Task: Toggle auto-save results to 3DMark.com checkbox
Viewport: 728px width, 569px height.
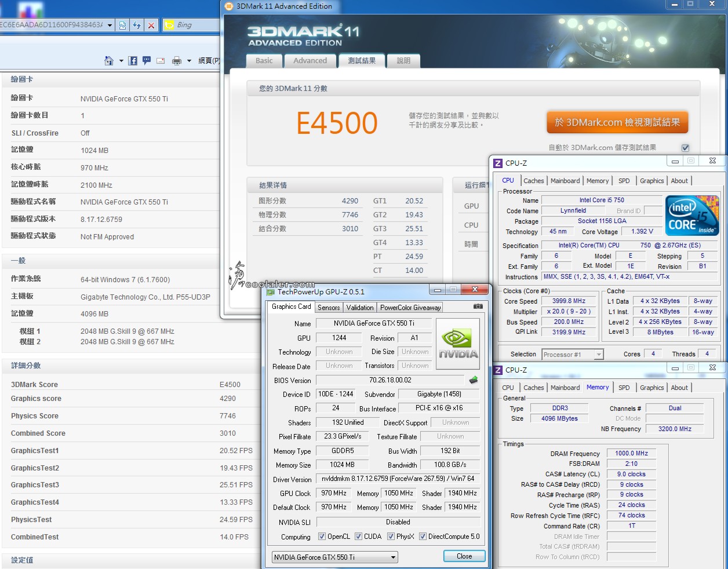Action: [685, 148]
